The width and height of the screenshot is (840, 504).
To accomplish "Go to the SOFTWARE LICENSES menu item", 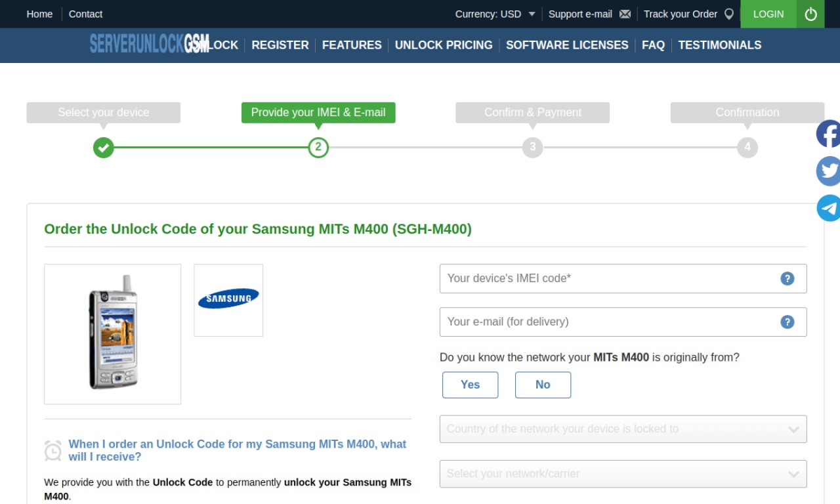I will tap(567, 45).
